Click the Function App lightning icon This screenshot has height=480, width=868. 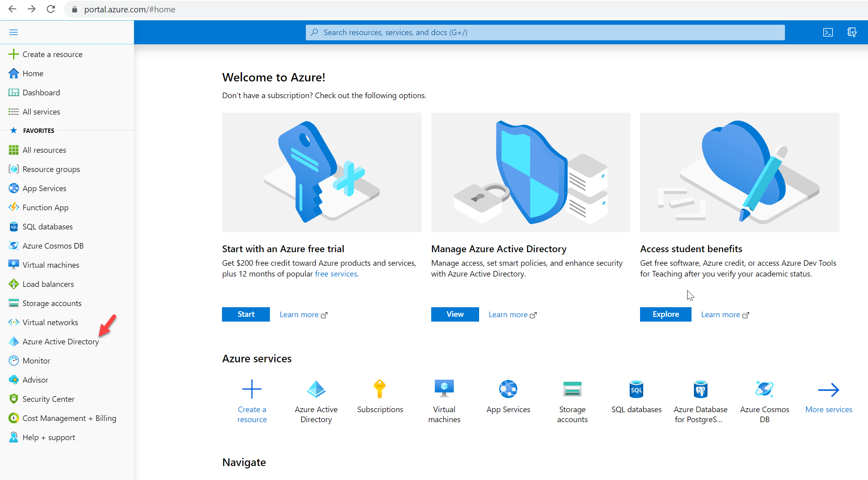pos(14,207)
